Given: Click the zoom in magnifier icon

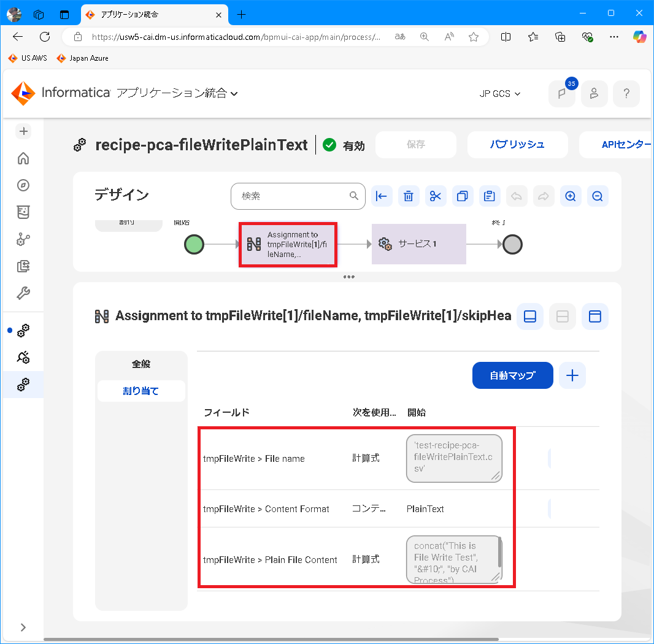Looking at the screenshot, I should [x=571, y=196].
